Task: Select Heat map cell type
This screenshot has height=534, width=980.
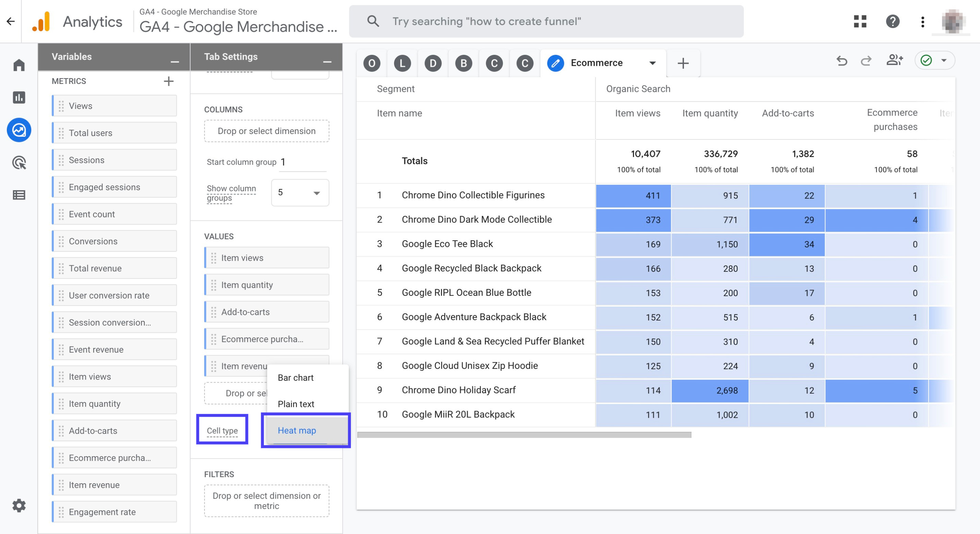Action: coord(308,430)
